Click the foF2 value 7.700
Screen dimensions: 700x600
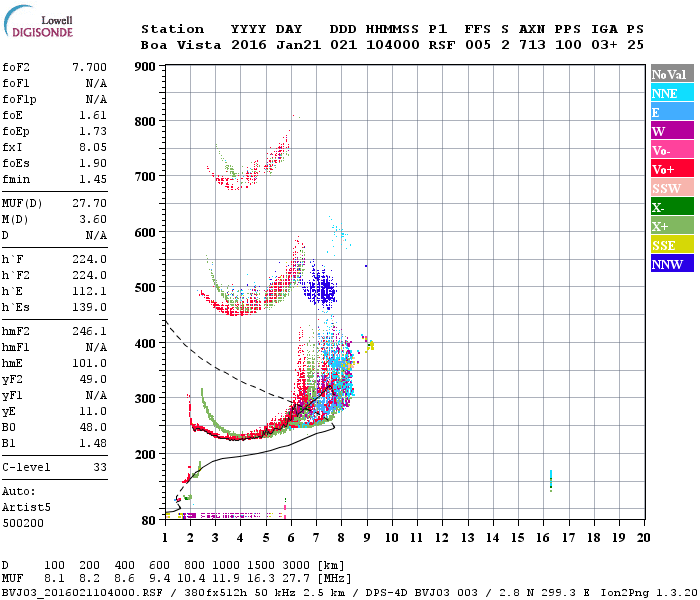89,67
